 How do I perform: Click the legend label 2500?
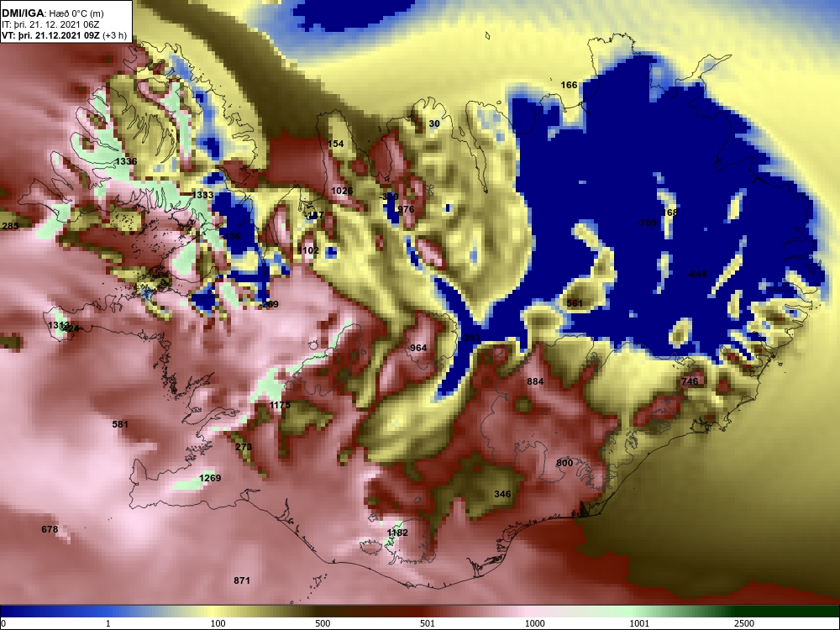744,623
